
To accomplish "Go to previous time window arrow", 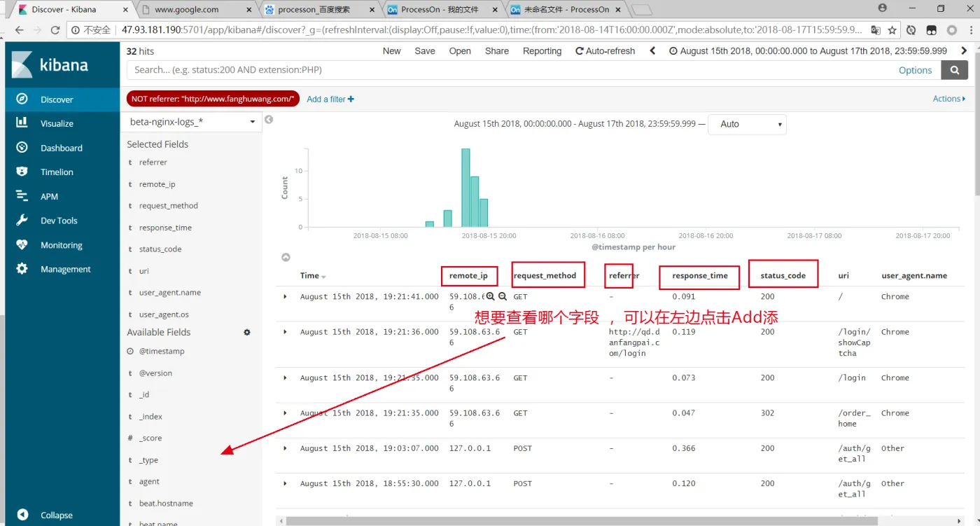I will 652,51.
